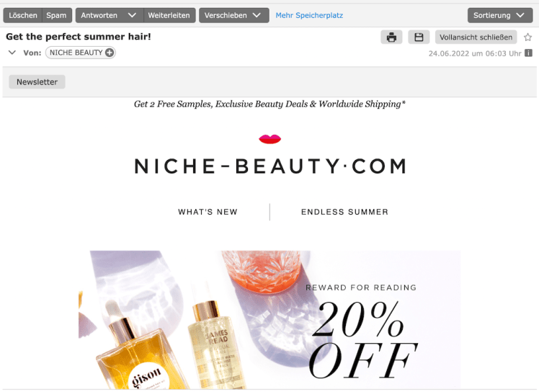Forward the email via Weiterleiten

point(169,15)
